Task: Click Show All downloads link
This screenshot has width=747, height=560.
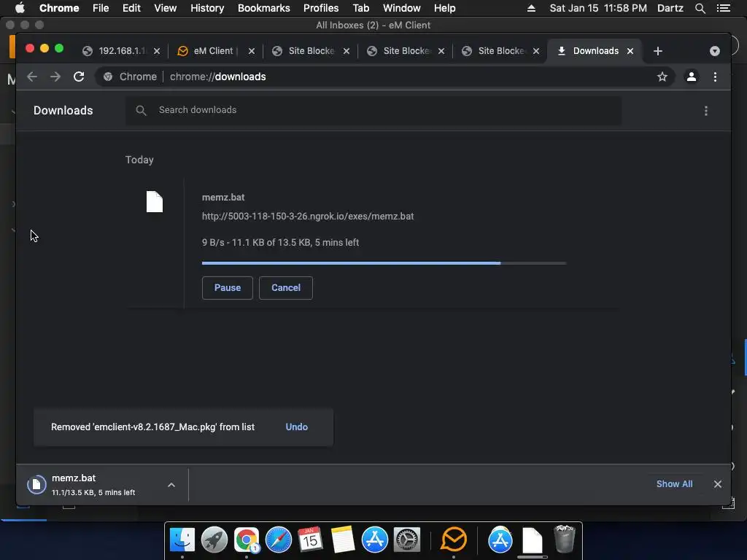Action: (x=674, y=484)
